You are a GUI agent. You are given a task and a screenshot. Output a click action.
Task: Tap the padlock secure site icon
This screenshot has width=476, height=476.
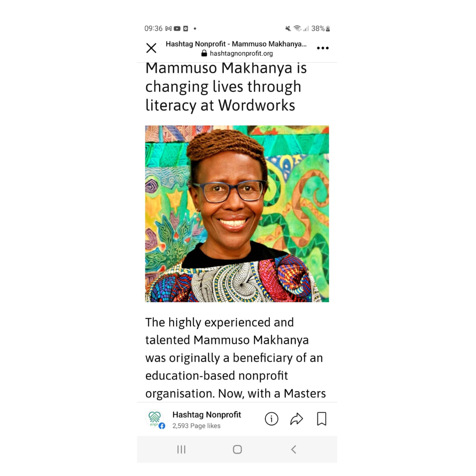[204, 53]
